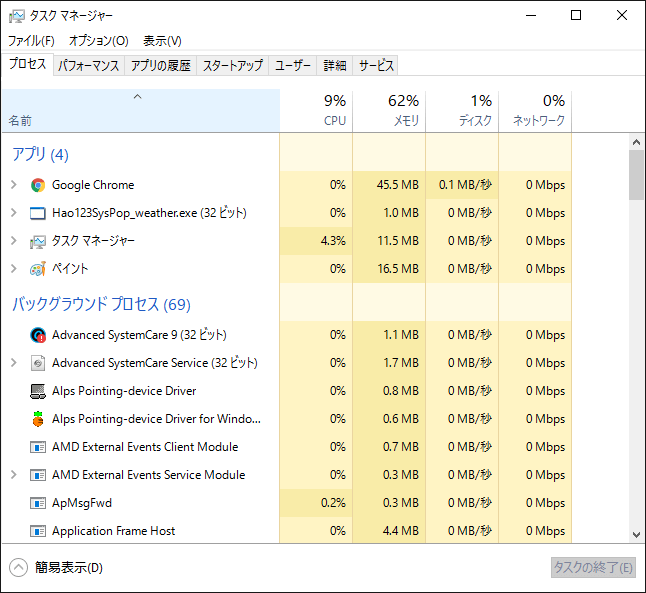646x593 pixels.
Task: Expand AMD External Events Service Module row
Action: coord(14,475)
